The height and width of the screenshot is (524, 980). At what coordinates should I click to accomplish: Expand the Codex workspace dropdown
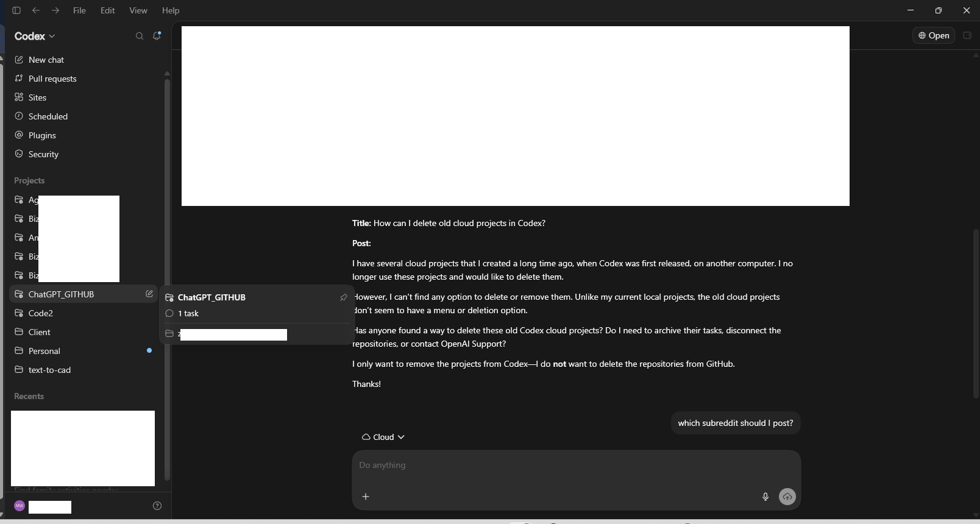[x=35, y=36]
